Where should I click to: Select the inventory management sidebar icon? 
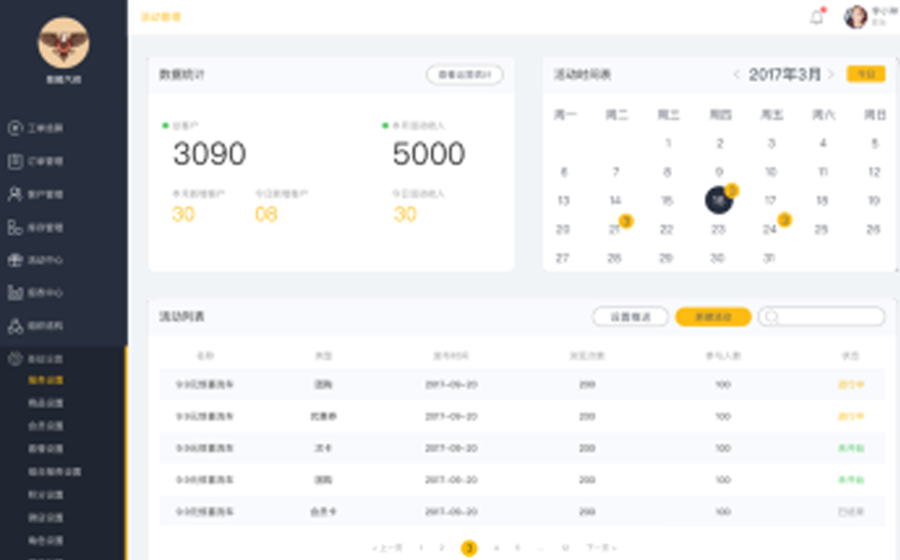[15, 227]
